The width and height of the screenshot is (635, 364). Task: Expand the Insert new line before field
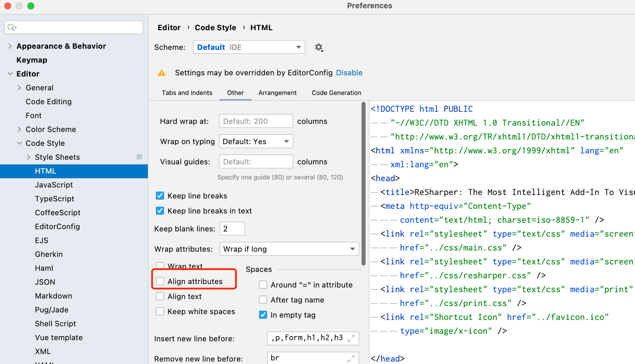click(351, 338)
